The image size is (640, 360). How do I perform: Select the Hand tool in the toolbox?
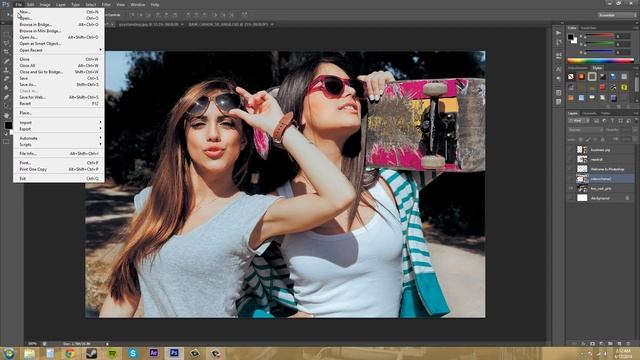click(x=6, y=115)
